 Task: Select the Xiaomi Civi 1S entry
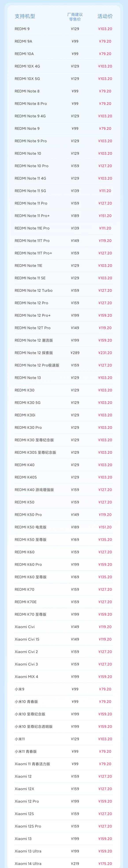[x=27, y=639]
